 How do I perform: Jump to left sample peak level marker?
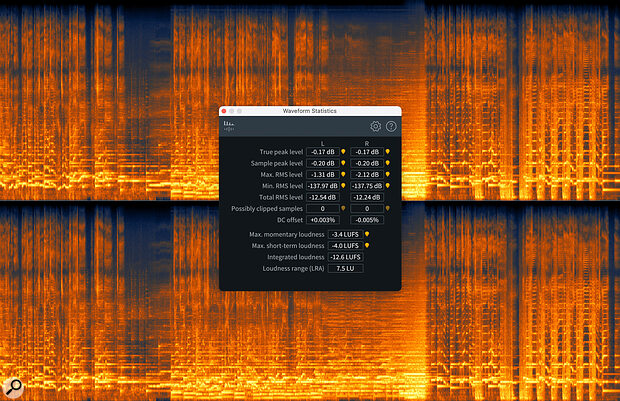[343, 163]
